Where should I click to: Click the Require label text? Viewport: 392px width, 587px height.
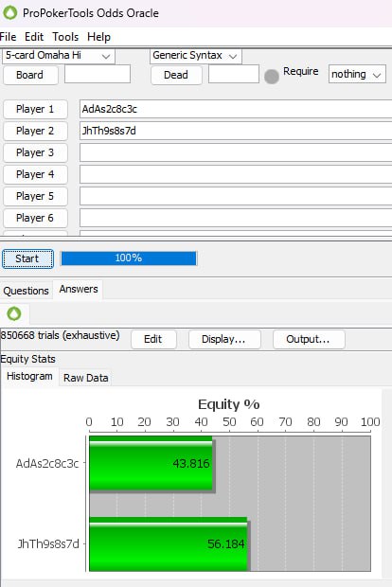(301, 71)
